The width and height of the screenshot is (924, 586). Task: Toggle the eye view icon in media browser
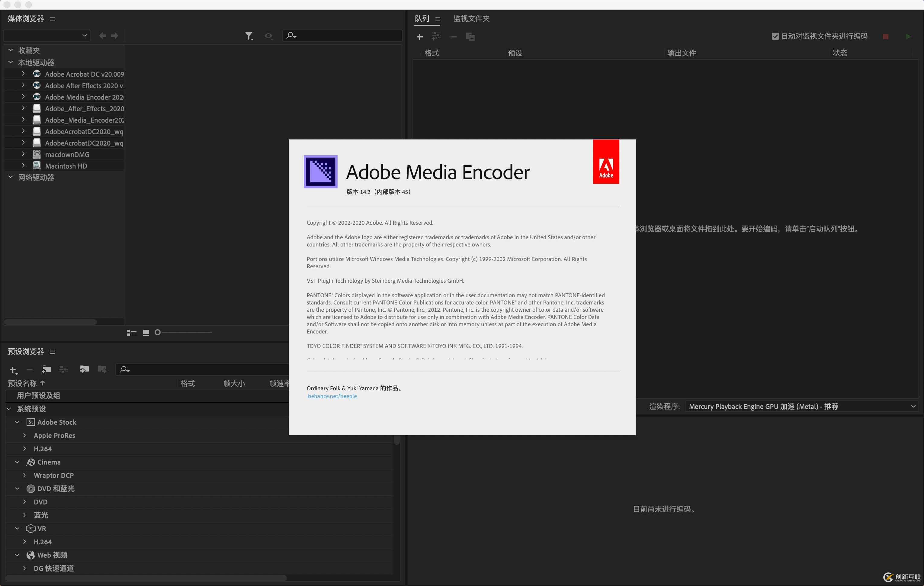pyautogui.click(x=268, y=36)
